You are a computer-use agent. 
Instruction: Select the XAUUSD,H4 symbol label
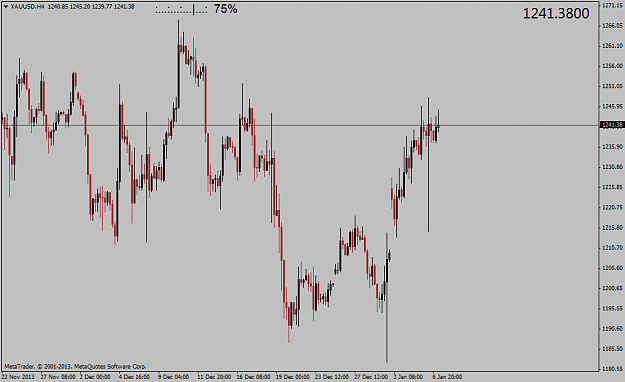click(28, 6)
